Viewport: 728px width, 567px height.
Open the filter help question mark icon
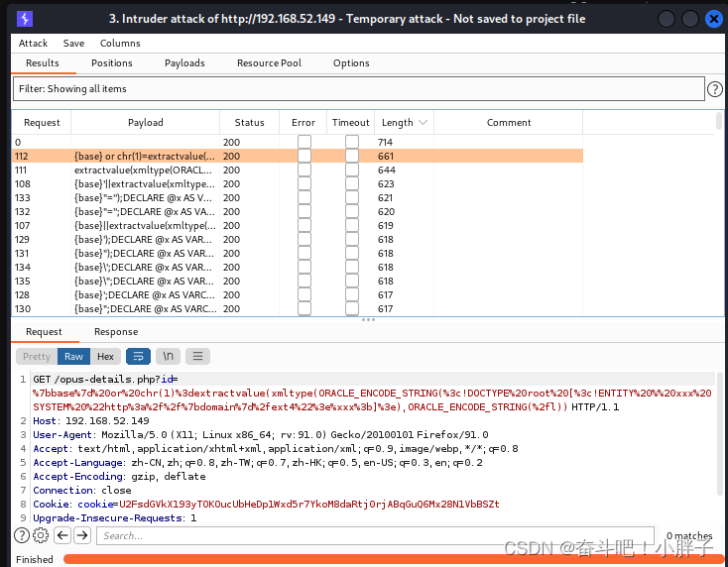click(x=715, y=88)
